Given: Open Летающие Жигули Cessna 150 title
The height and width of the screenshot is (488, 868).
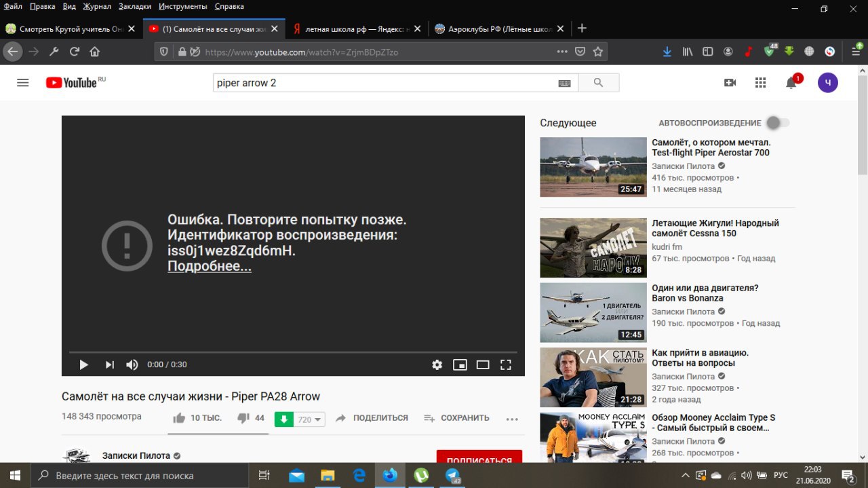Looking at the screenshot, I should [715, 228].
